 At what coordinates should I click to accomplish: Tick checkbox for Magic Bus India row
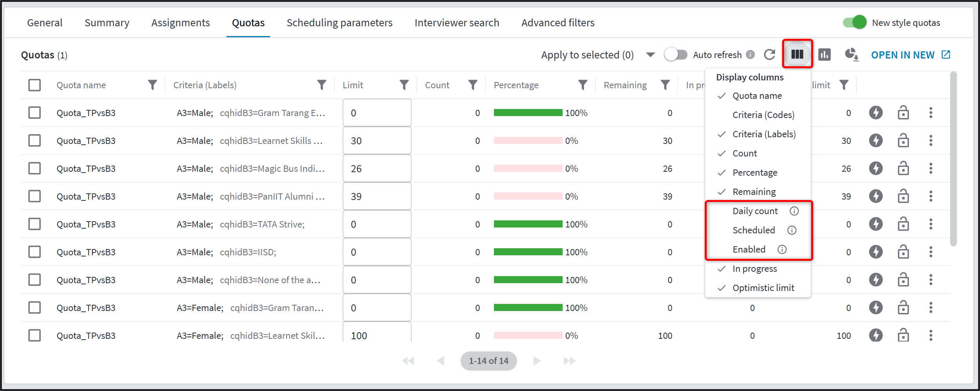pos(35,169)
